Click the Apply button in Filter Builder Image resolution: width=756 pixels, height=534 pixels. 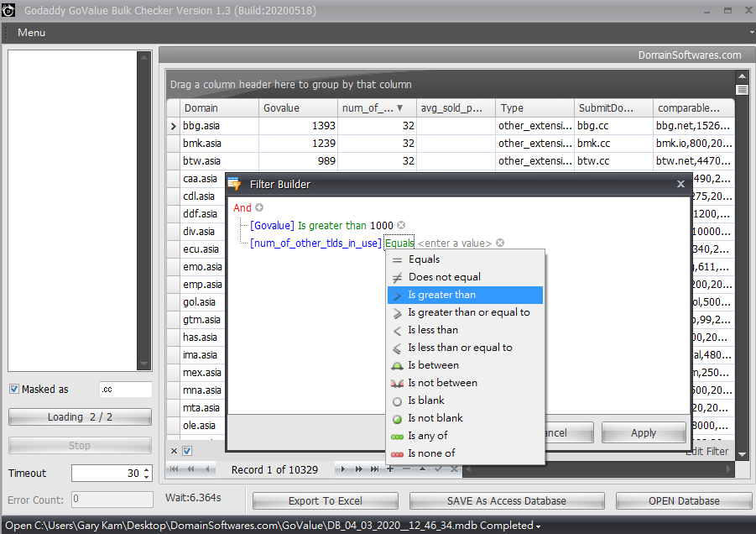pos(644,432)
